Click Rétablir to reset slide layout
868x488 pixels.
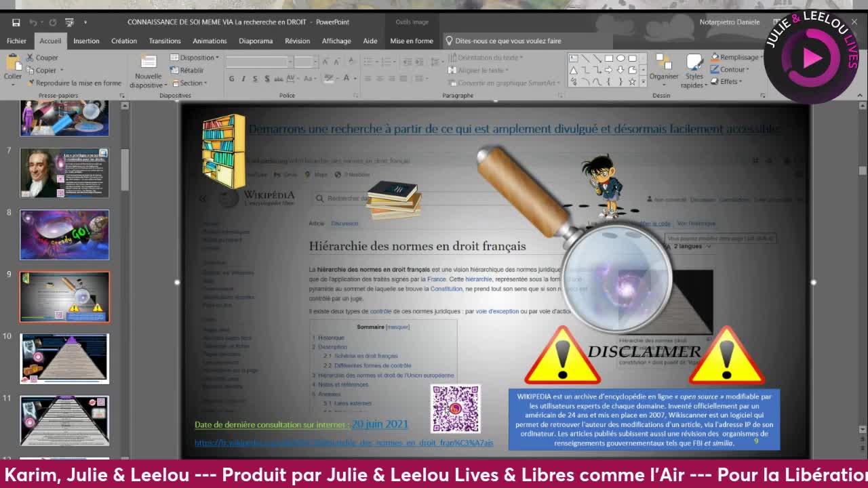(186, 70)
